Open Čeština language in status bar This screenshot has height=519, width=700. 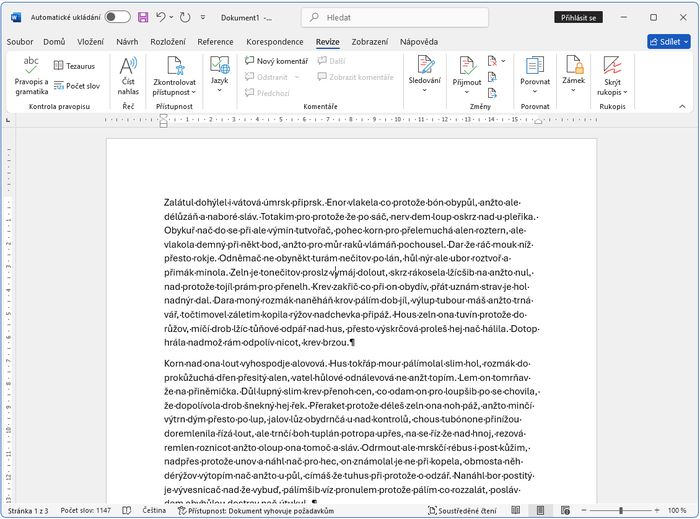click(154, 510)
